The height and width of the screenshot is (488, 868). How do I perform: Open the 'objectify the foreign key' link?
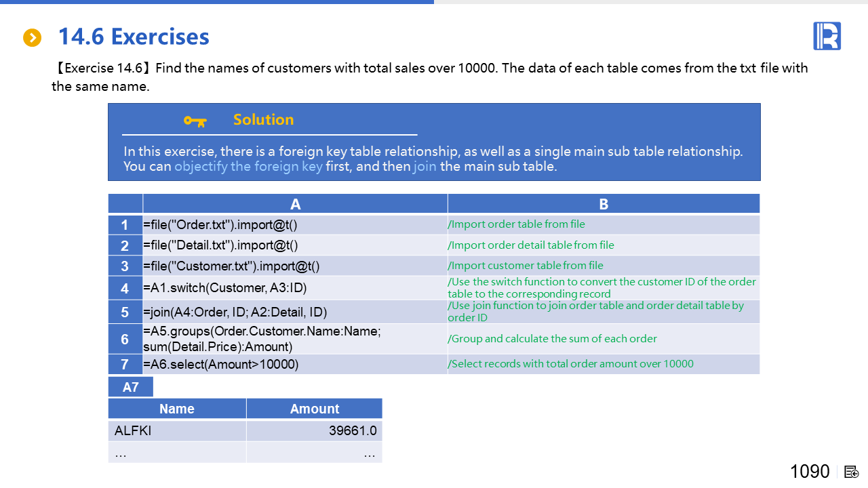tap(248, 166)
